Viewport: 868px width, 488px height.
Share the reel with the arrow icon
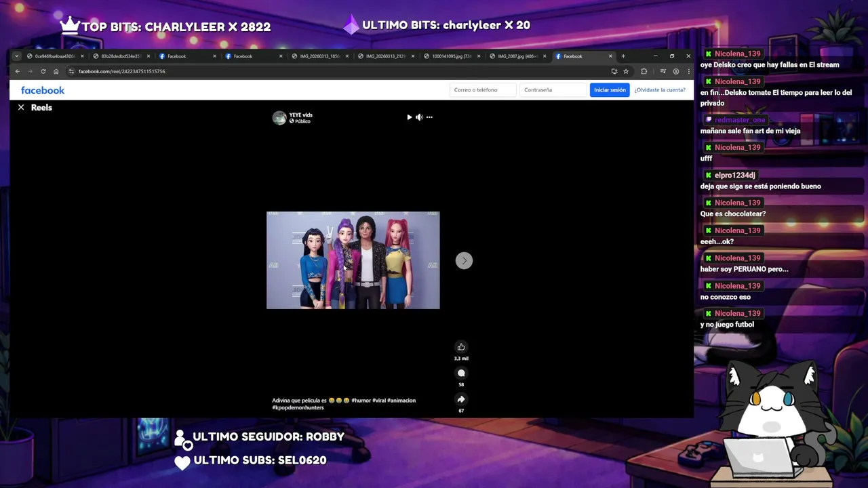461,399
